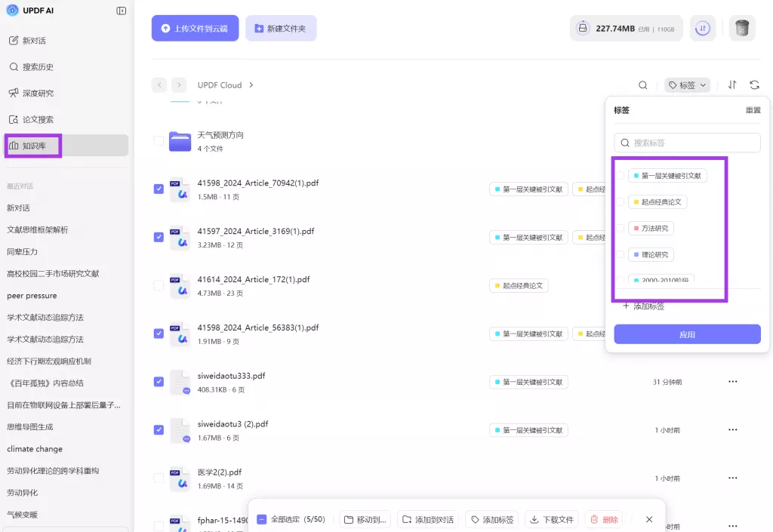This screenshot has height=532, width=773.
Task: Open the sync transfer status icon
Action: pos(703,29)
